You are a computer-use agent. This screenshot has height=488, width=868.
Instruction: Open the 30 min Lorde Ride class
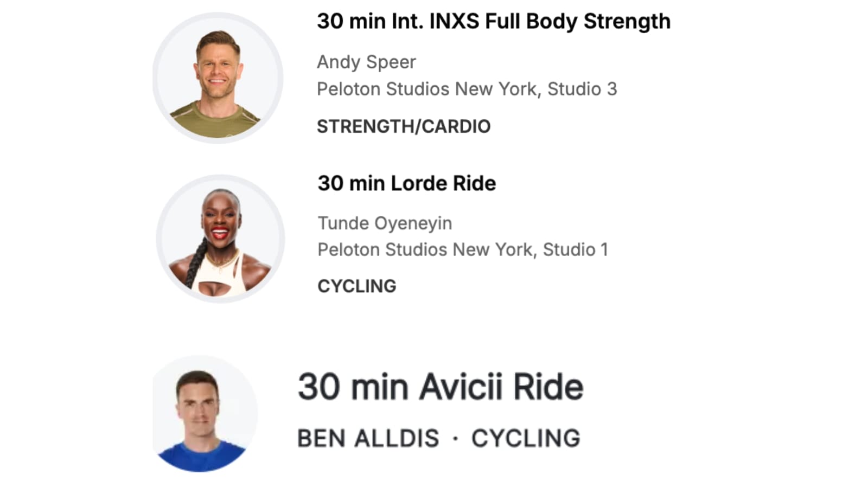[x=406, y=183]
